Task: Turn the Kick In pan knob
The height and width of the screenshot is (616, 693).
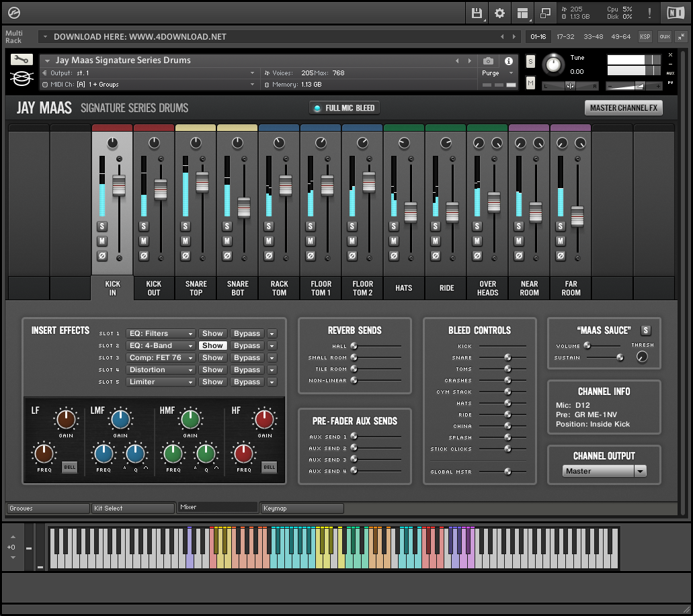Action: click(x=112, y=143)
